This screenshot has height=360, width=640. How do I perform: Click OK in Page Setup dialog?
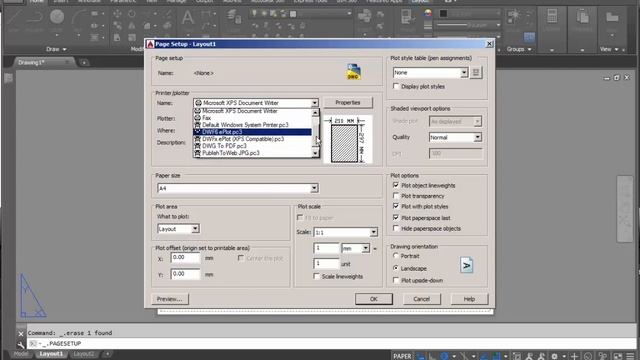(373, 299)
